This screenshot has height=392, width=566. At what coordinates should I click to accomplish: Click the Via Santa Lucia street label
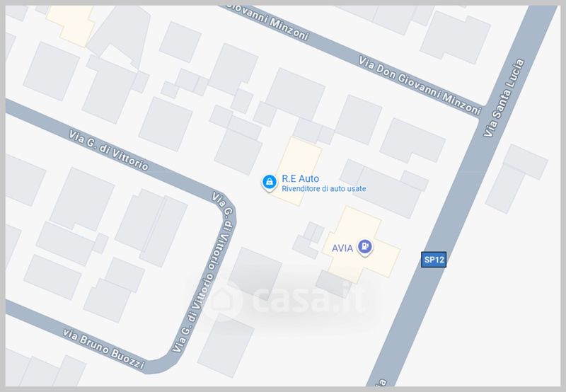click(x=503, y=98)
